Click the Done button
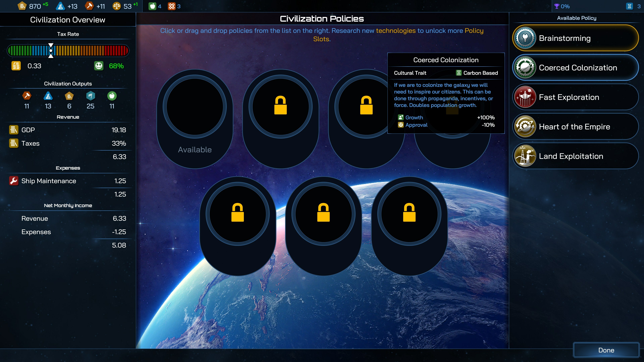The image size is (644, 362). (x=606, y=350)
